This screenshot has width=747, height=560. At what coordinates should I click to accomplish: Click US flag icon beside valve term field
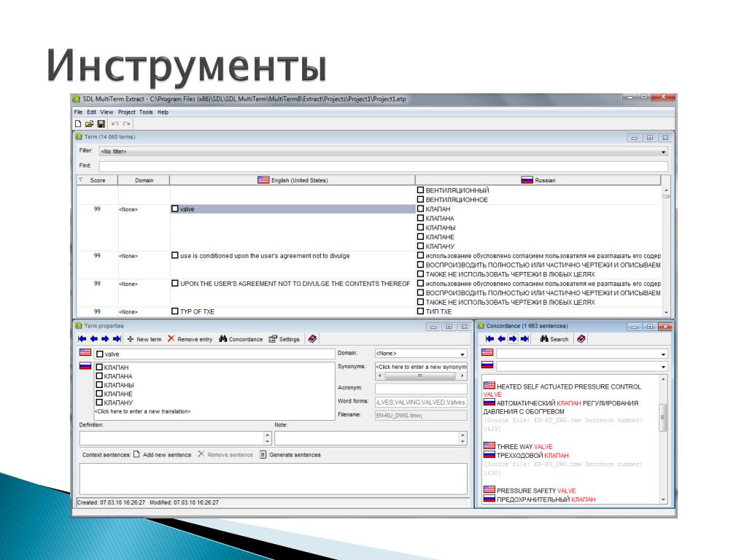(85, 353)
